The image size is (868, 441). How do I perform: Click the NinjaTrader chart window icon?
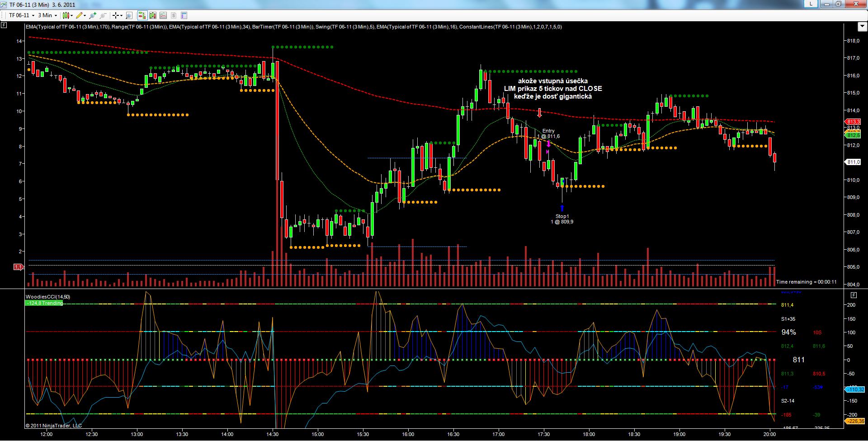4,5
